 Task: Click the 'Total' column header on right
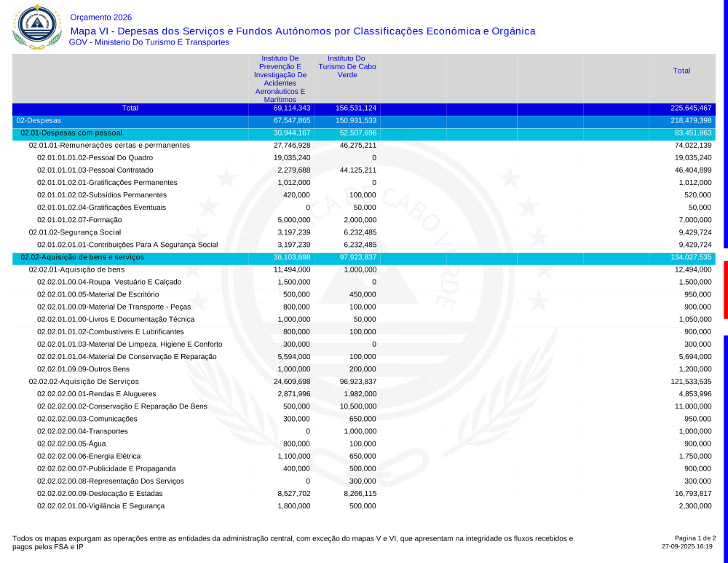point(681,71)
